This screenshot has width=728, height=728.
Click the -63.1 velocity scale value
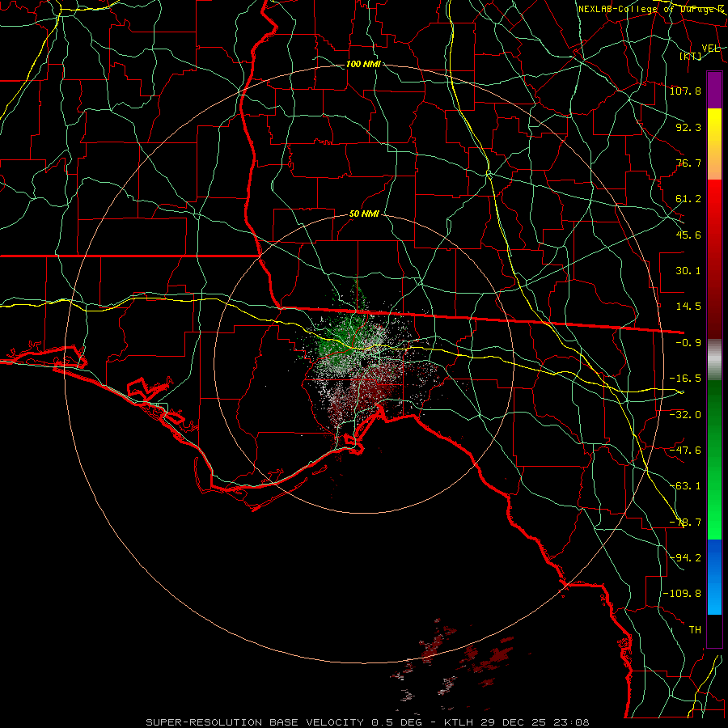pos(685,486)
